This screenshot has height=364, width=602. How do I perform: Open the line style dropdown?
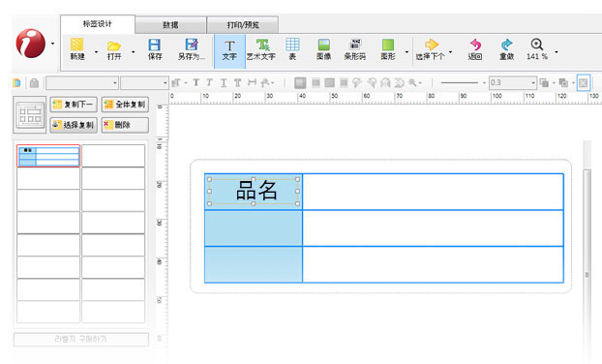click(484, 83)
